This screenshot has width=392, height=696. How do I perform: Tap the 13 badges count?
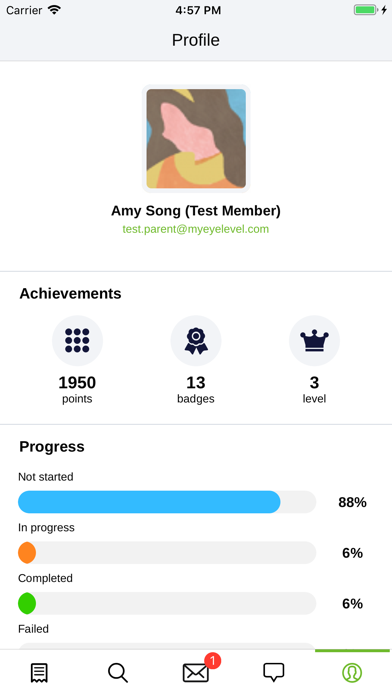coord(196,383)
